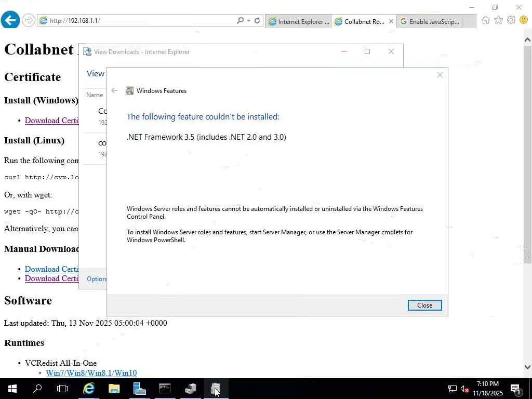Click the 'VCRedist All-In-One' list item
This screenshot has height=399, width=532.
[61, 363]
